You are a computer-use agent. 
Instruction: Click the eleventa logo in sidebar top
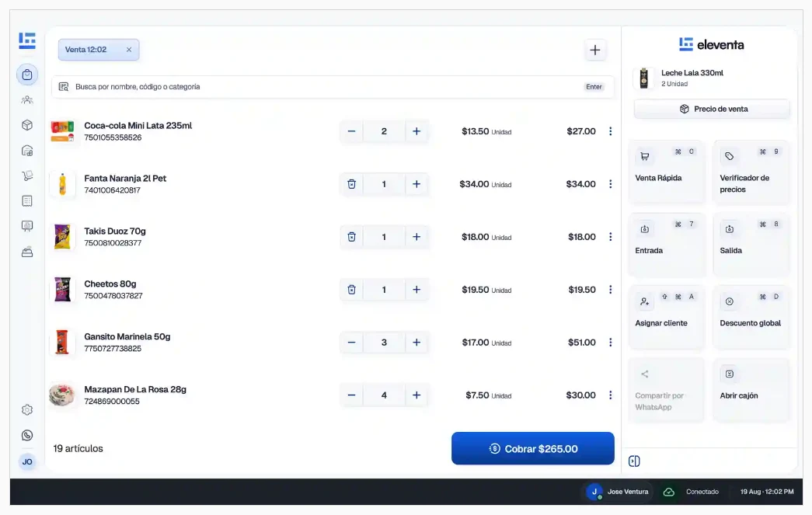tap(27, 40)
